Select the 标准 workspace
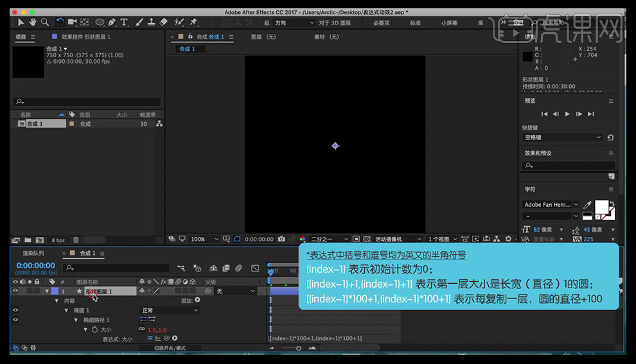636x364 pixels. click(x=415, y=23)
